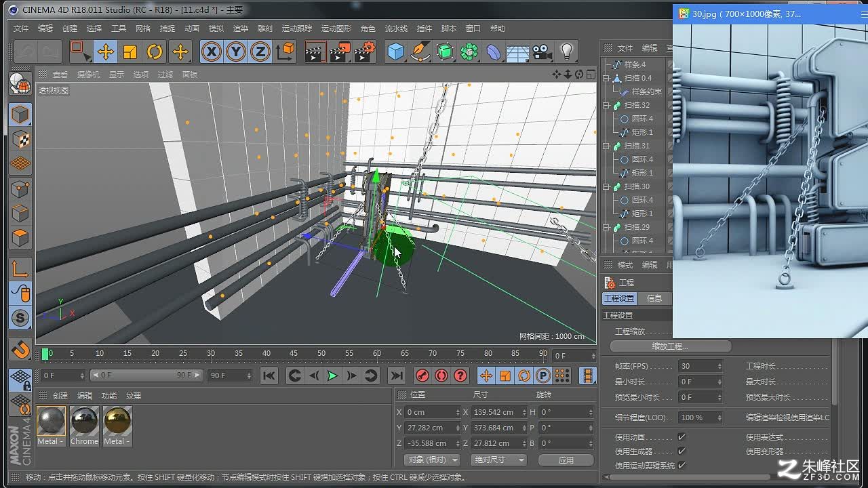Switch to Texture mode checkered icon
This screenshot has height=488, width=868.
coord(20,139)
